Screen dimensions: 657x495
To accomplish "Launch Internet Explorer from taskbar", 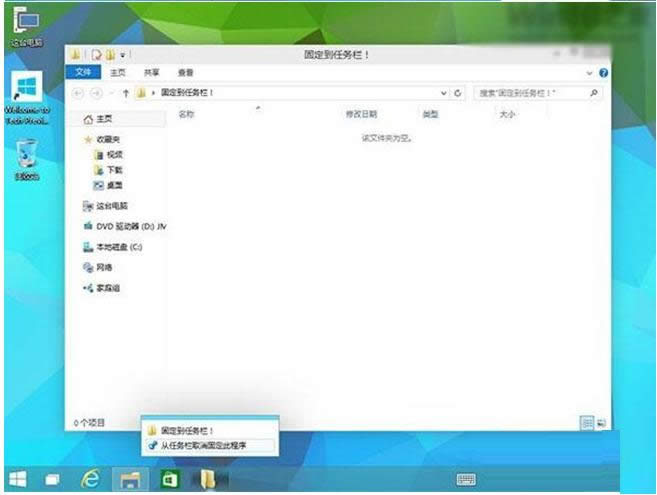I will point(90,479).
